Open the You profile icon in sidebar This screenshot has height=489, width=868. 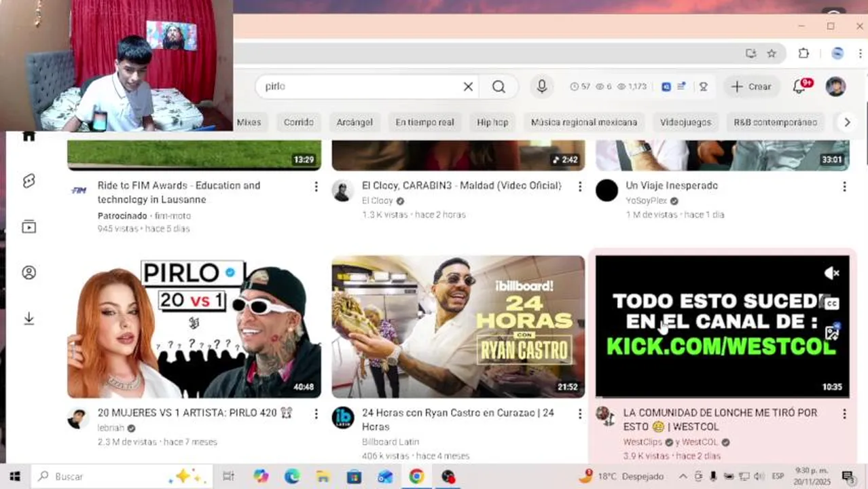29,272
